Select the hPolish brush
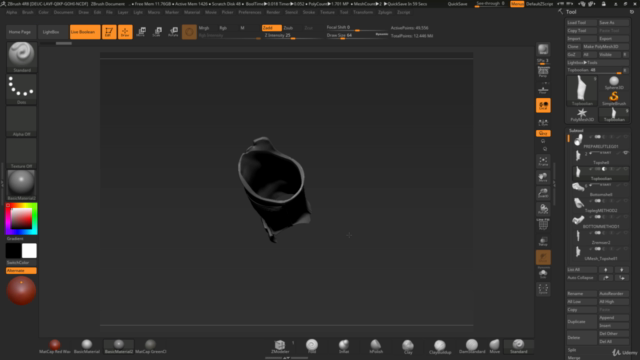The image size is (640, 360). coord(376,346)
